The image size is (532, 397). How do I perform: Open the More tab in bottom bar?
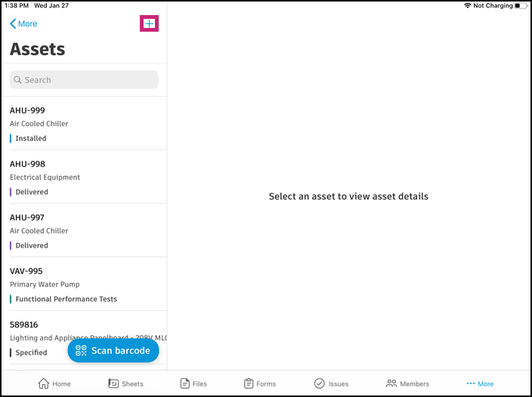[x=480, y=383]
